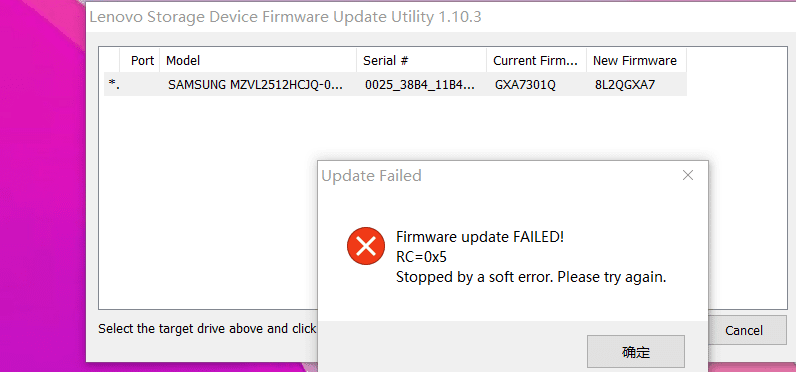Screen dimensions: 796x372
Task: Sort by the Port column header
Action: [140, 61]
